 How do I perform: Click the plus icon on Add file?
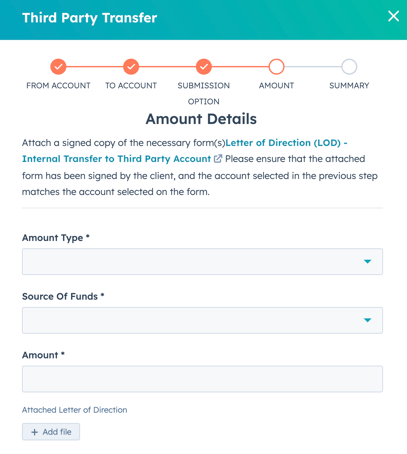(34, 432)
